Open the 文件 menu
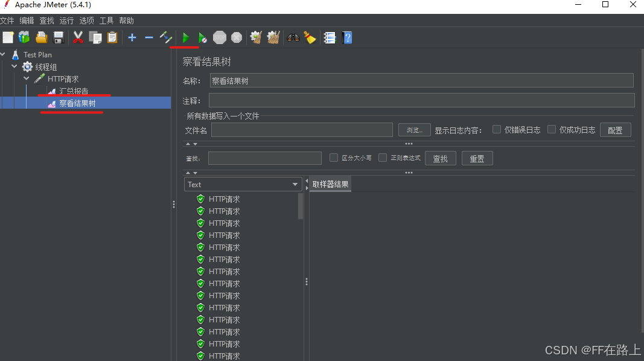 7,21
